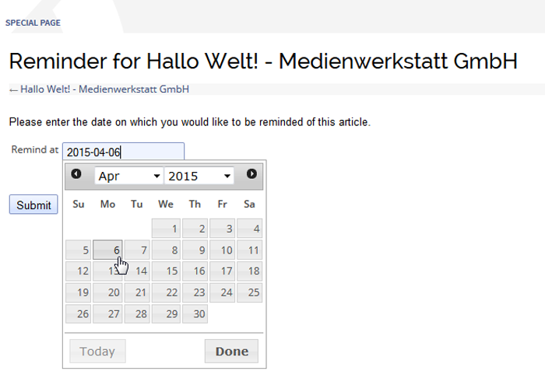Pick April 12 in the calendar
545x392 pixels.
pos(78,271)
